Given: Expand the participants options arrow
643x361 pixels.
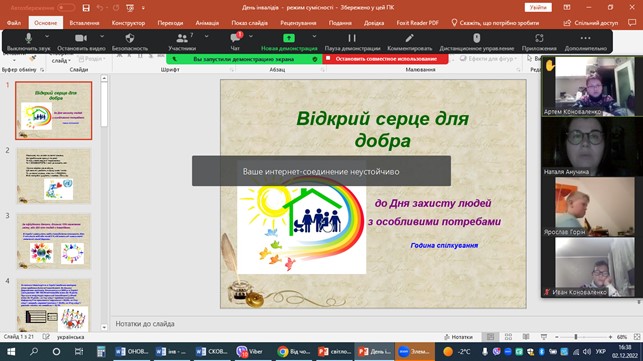Looking at the screenshot, I should click(x=206, y=37).
